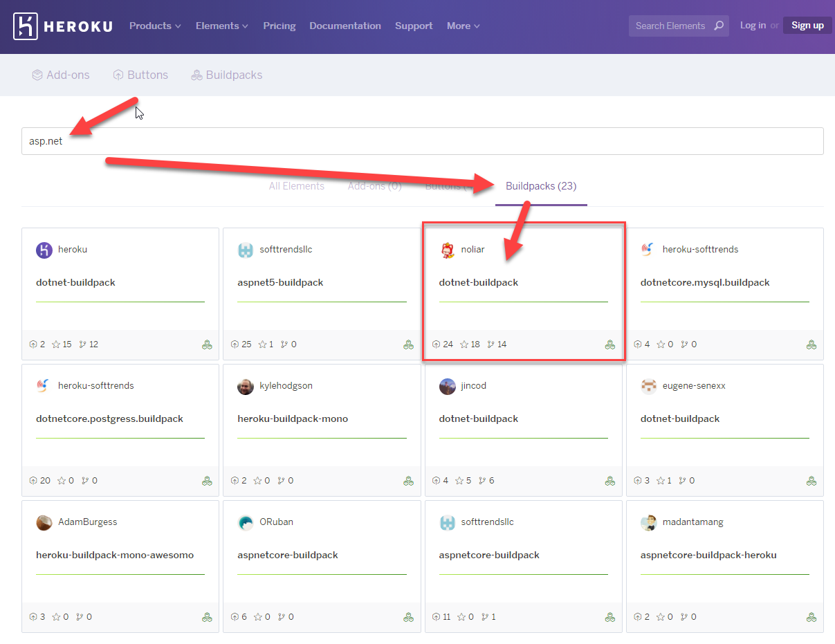Click buildpack type icon on the dotnetcore.mysql.buildpack card
The image size is (835, 644).
(811, 344)
